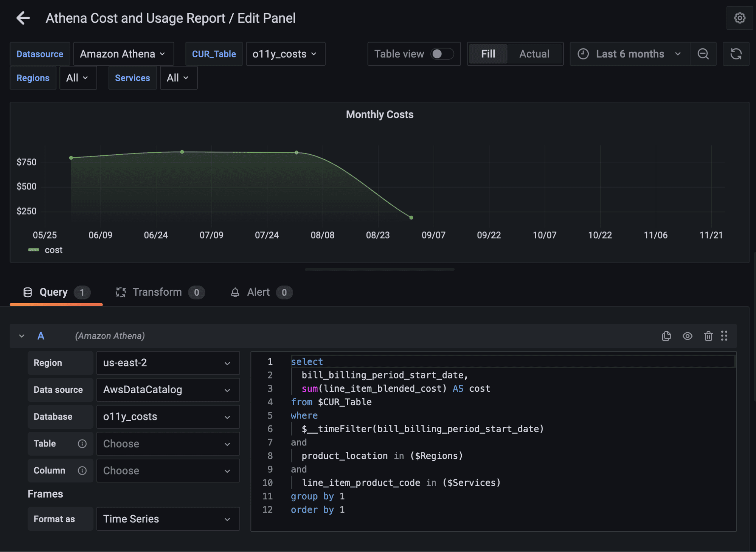Open panel settings via the gear icon
Image resolution: width=756 pixels, height=552 pixels.
(739, 18)
